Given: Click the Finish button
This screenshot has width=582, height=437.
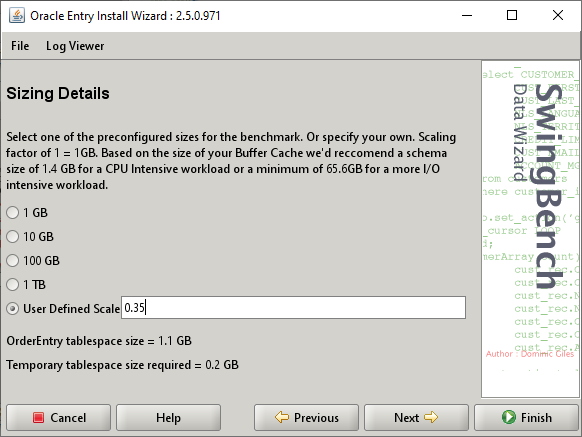Looking at the screenshot, I should click(x=526, y=418).
